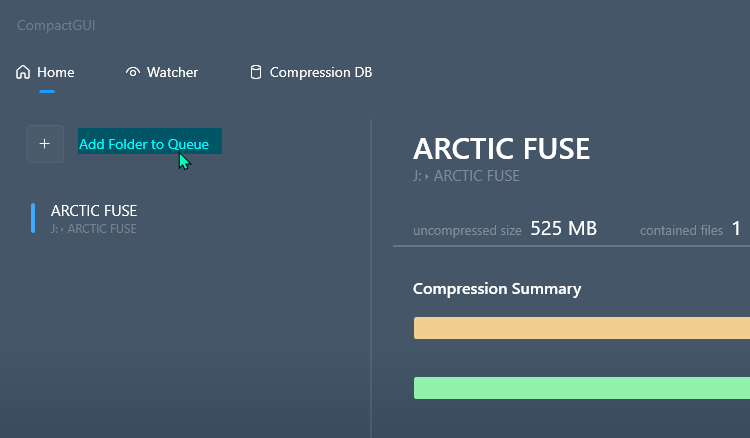Click the contained files count

736,229
